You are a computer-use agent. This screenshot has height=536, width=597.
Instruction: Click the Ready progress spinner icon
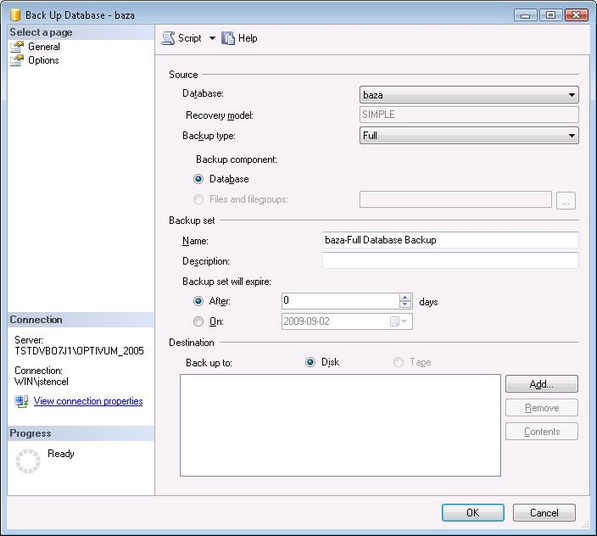point(28,461)
